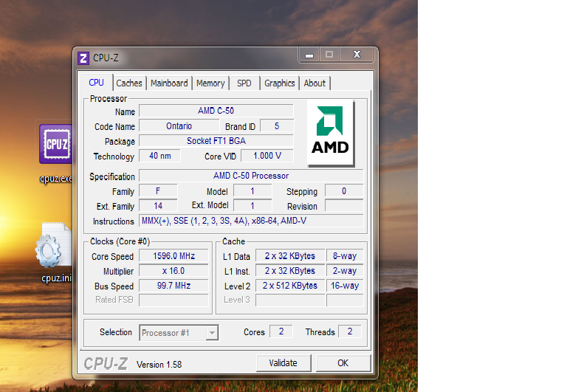
Task: Click the Technology value 40 nm
Action: [159, 156]
